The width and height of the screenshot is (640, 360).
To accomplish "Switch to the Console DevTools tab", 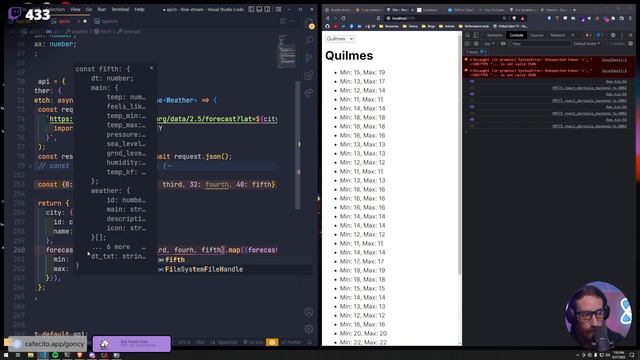I will pyautogui.click(x=516, y=35).
